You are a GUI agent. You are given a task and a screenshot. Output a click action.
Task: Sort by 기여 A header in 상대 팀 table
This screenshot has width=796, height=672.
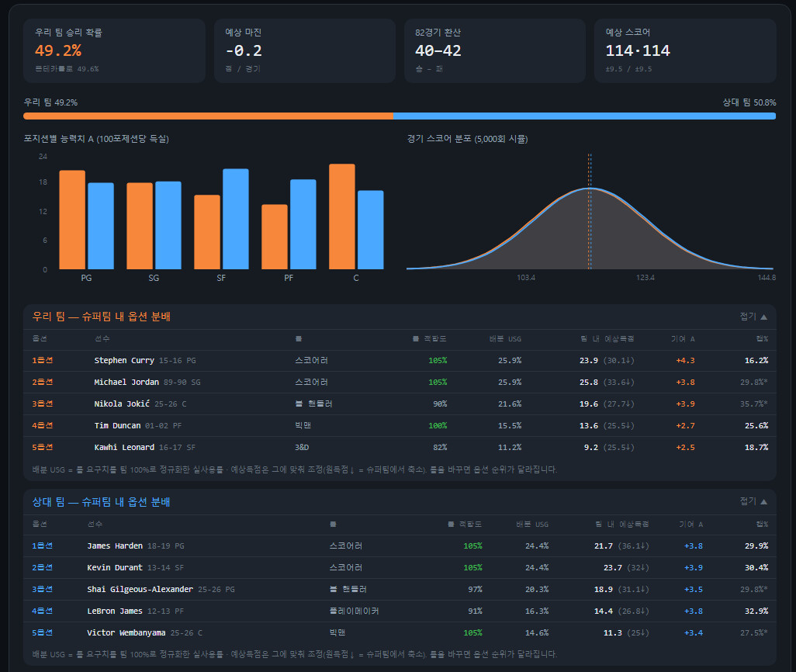[x=691, y=525]
